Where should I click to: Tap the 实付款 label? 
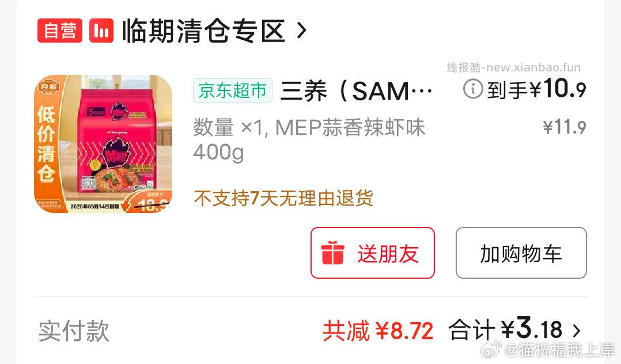[74, 331]
